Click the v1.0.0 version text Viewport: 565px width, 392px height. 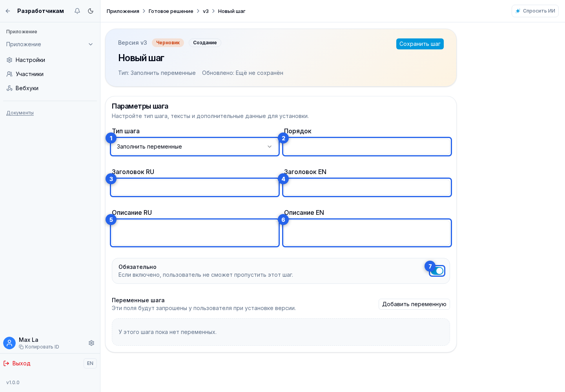[x=13, y=383]
